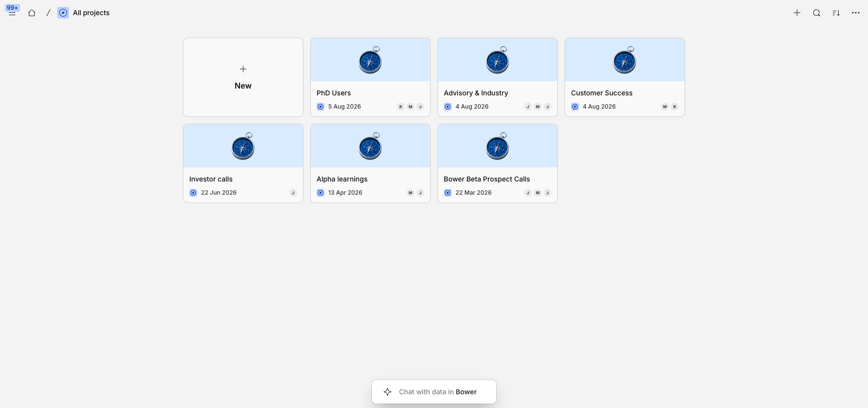Open the Advisory & Industry project title
Image resolution: width=868 pixels, height=408 pixels.
(476, 93)
